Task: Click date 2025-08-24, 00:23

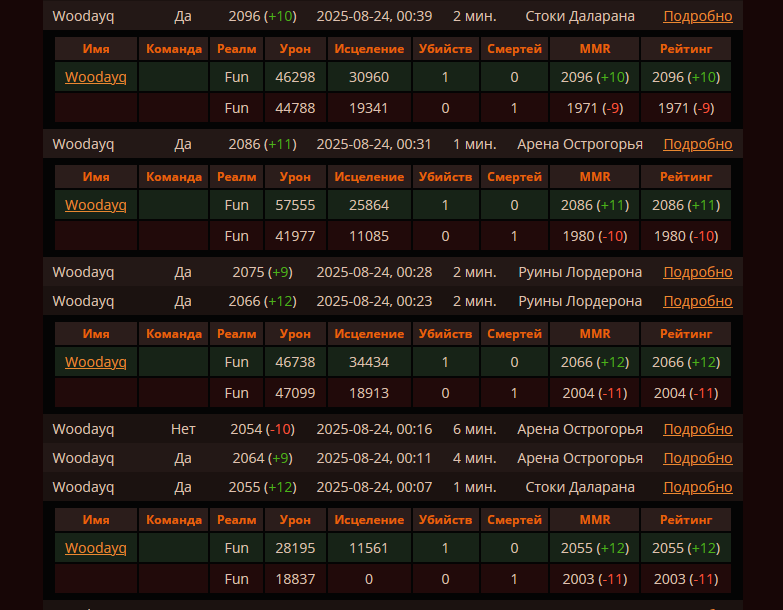Action: pos(374,302)
